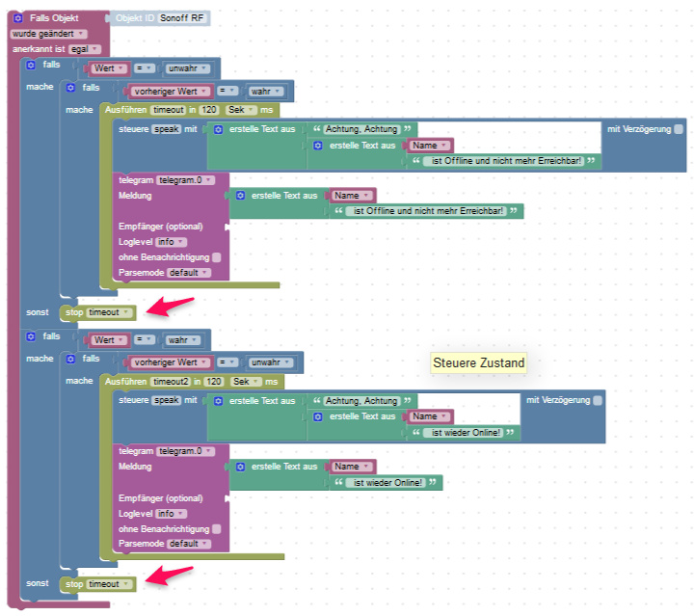Image resolution: width=694 pixels, height=616 pixels.
Task: Open 'stop timeout' dropdown after the Online block
Action: [109, 584]
